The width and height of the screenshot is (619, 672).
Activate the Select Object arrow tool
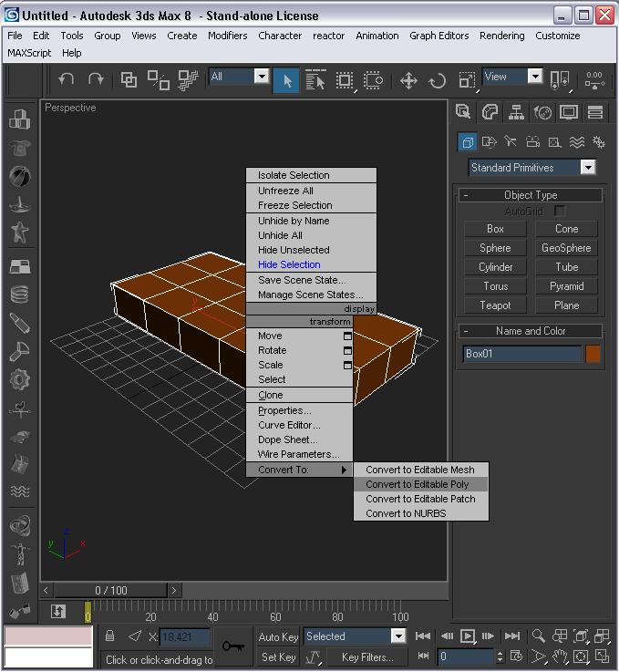pos(286,80)
